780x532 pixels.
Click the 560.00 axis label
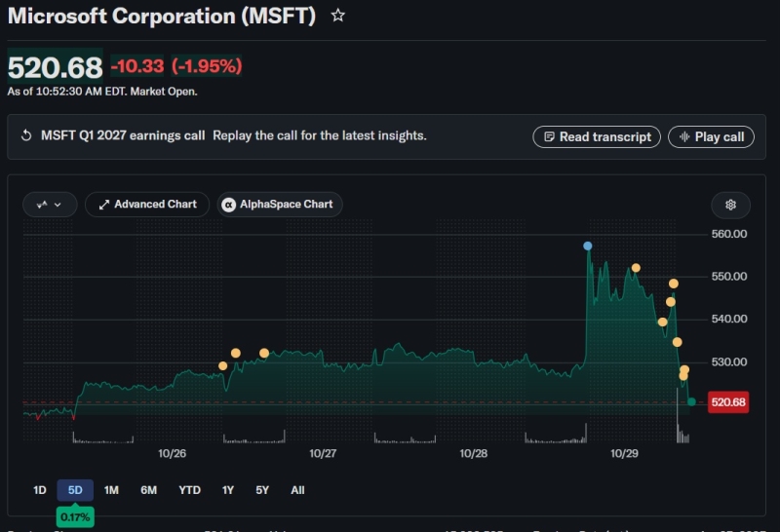point(729,234)
